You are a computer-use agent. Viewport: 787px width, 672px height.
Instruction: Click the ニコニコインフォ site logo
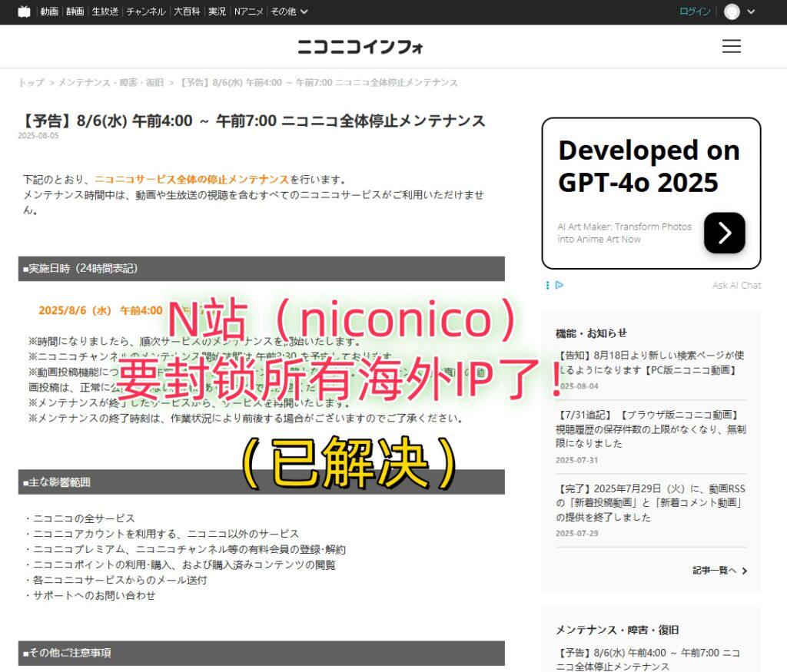coord(360,47)
